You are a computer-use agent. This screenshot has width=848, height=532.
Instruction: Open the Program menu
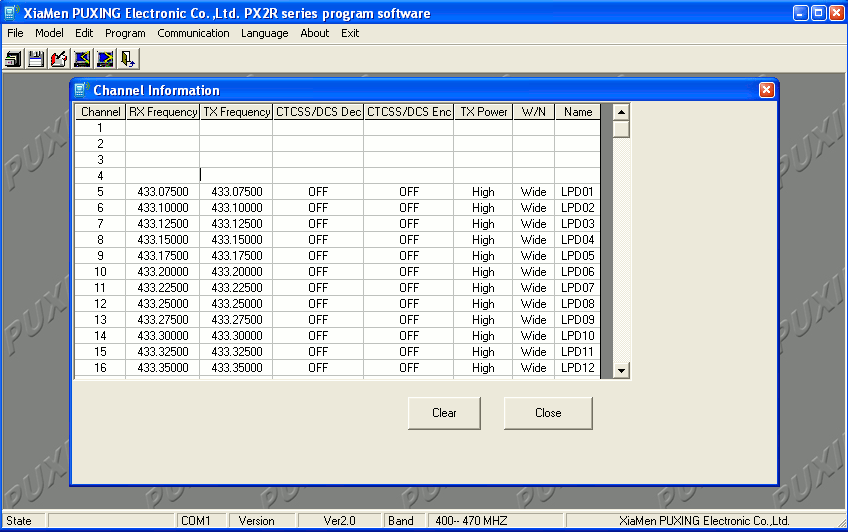tap(125, 33)
